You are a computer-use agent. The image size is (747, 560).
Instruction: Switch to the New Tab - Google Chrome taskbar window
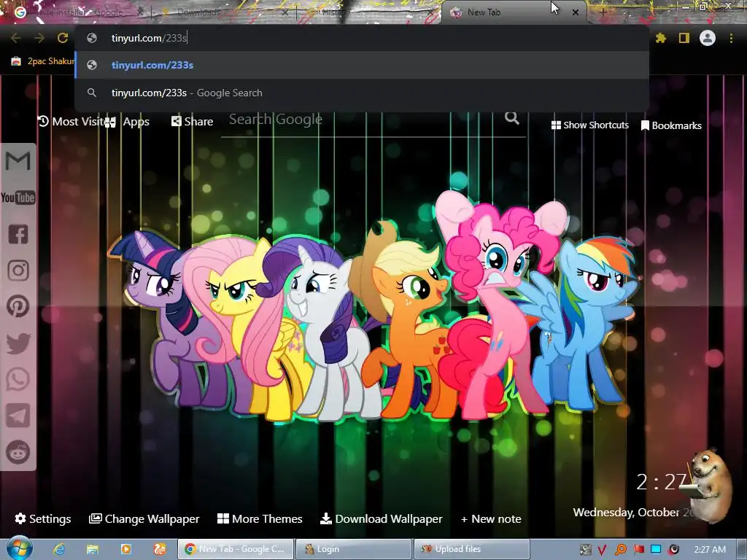[236, 549]
